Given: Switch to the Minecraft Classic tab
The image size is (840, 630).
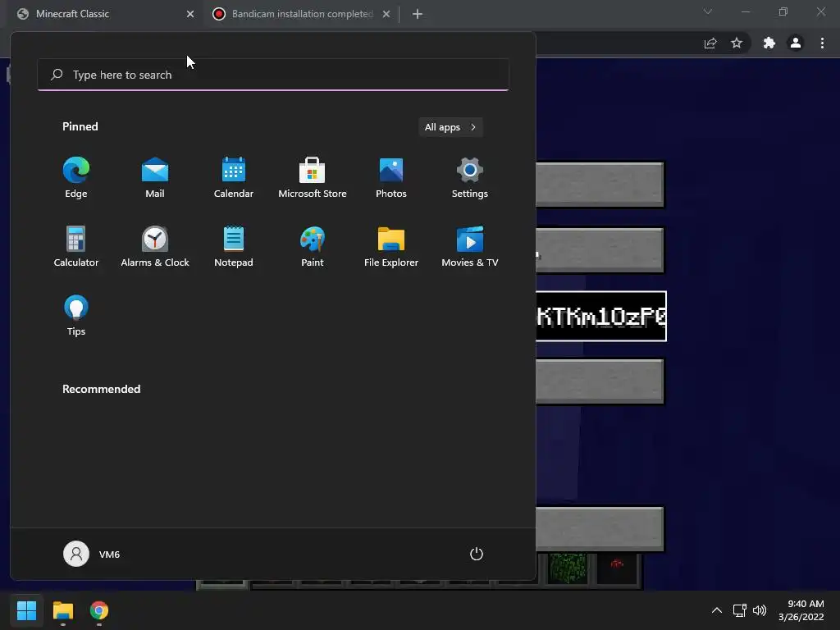Looking at the screenshot, I should (102, 14).
